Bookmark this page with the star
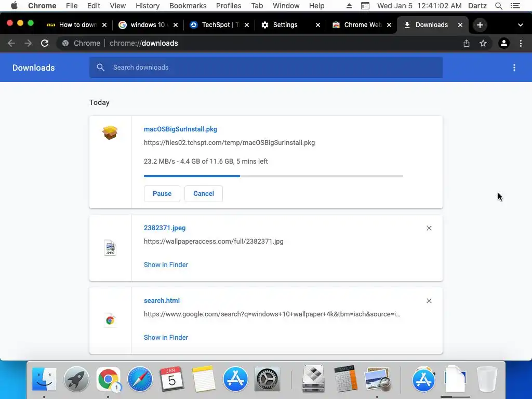This screenshot has height=399, width=532. pos(483,43)
